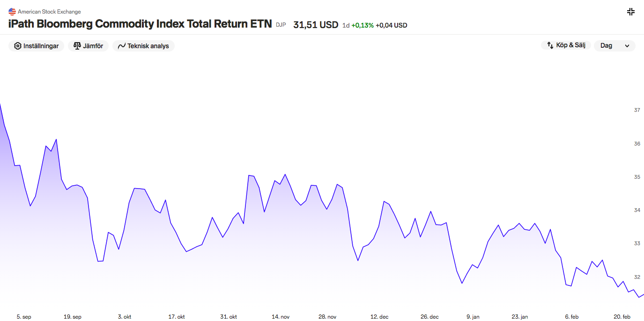Select the DJP ticker symbol

[281, 25]
